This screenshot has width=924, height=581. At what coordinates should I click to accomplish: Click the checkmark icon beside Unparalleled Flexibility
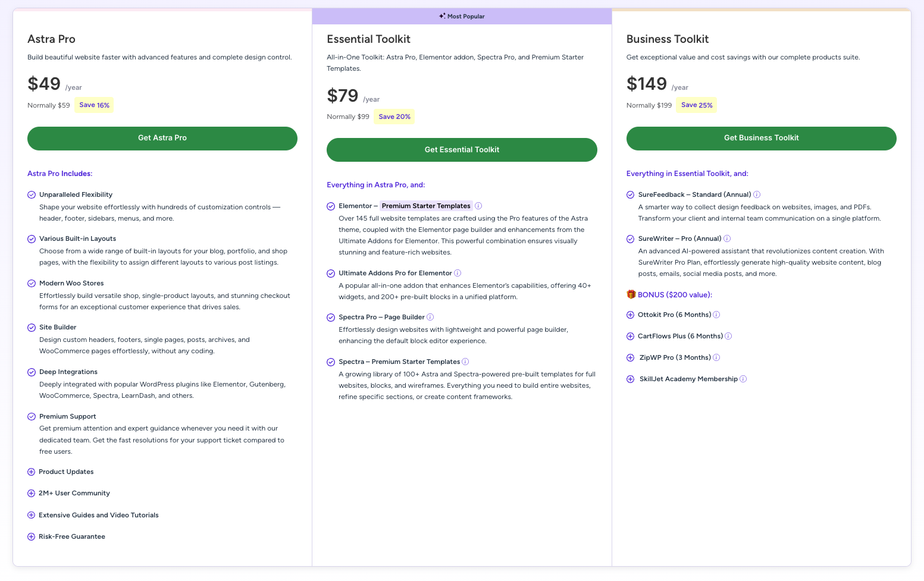32,194
